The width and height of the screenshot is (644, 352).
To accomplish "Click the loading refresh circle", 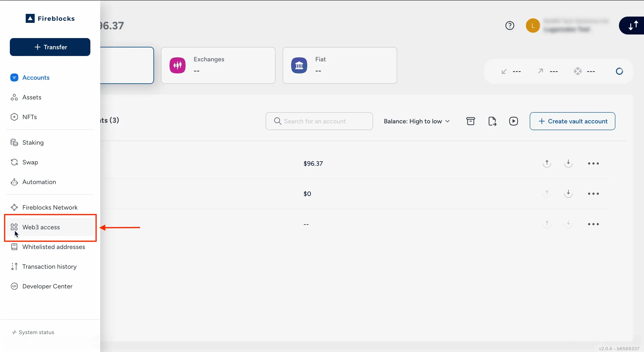I will (619, 71).
